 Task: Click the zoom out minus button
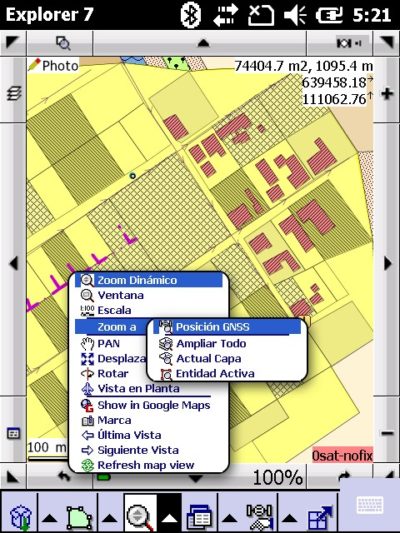(x=387, y=433)
